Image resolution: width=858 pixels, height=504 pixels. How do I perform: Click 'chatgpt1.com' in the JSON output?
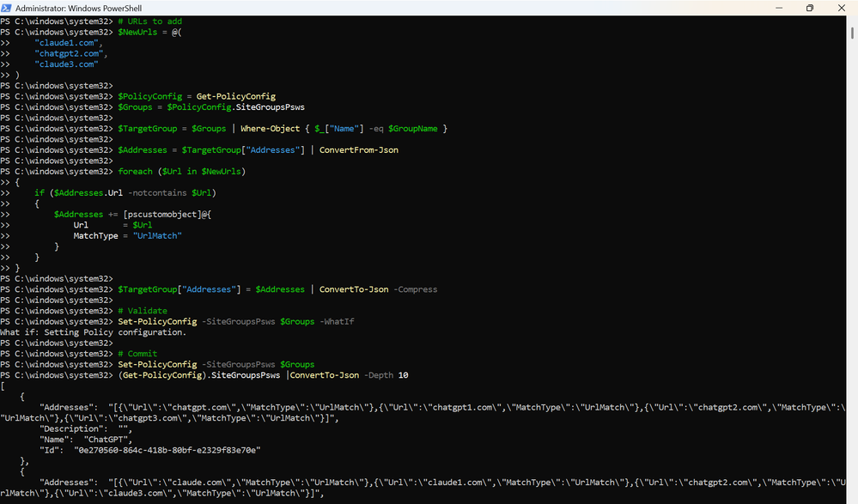pos(462,407)
